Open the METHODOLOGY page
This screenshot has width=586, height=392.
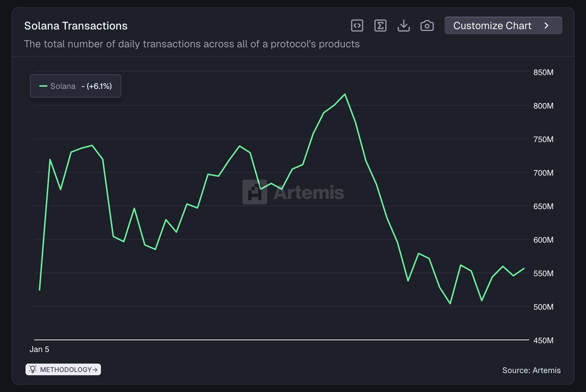click(x=63, y=369)
